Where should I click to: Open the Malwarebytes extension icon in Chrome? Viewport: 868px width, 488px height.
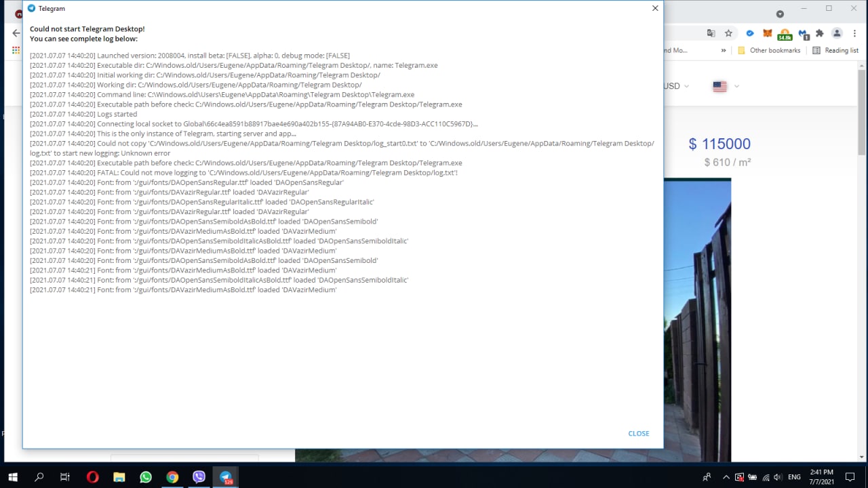click(804, 33)
